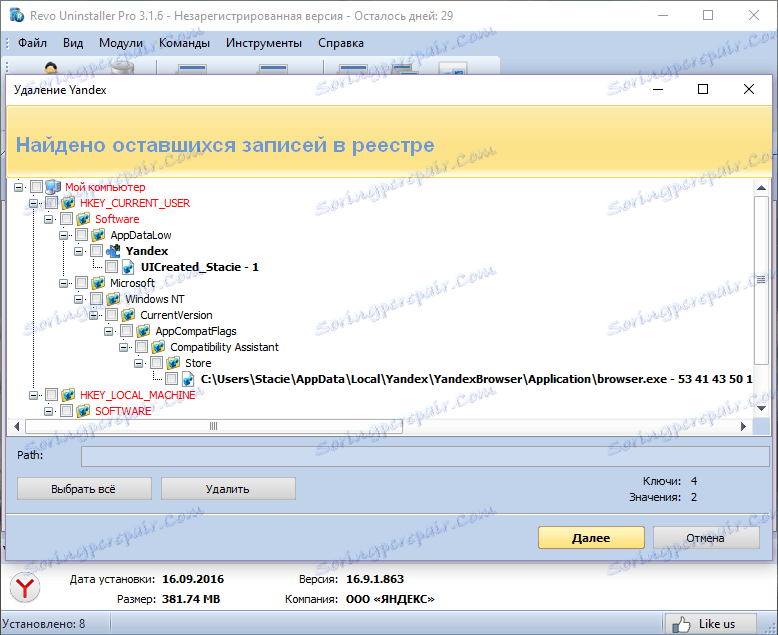The image size is (778, 635).
Task: Click the Microsoft registry folder icon
Action: click(98, 283)
